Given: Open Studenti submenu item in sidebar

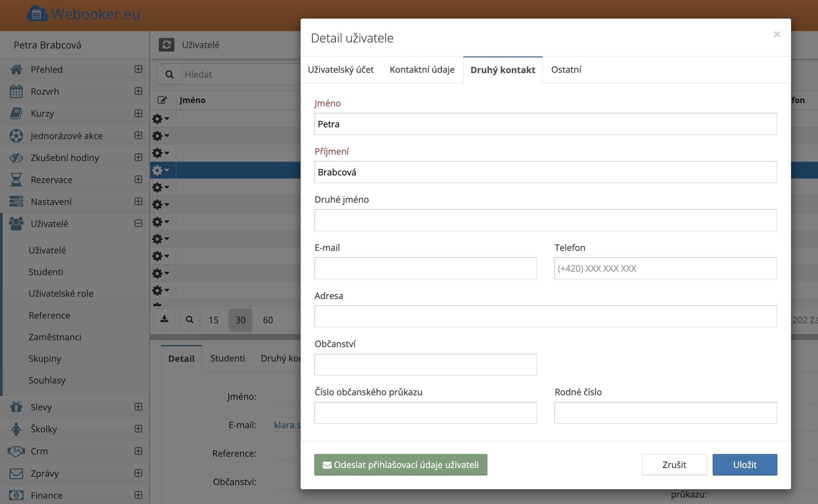Looking at the screenshot, I should click(x=46, y=272).
